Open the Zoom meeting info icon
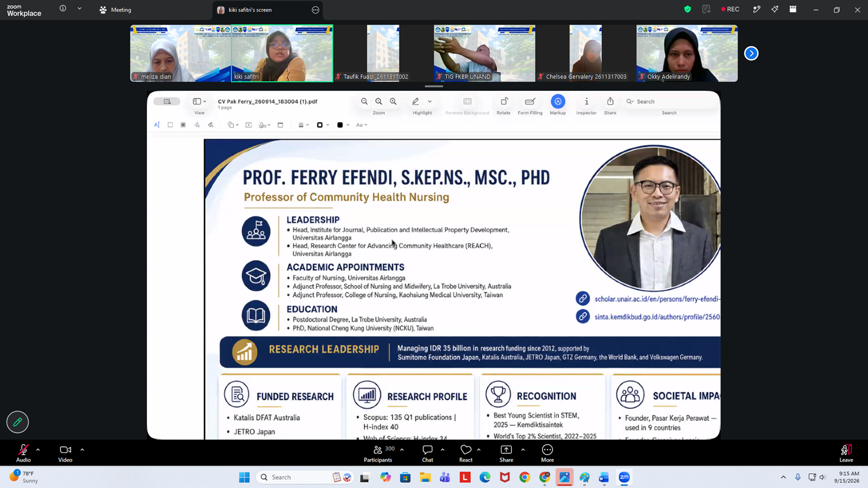This screenshot has width=868, height=488. (x=63, y=8)
